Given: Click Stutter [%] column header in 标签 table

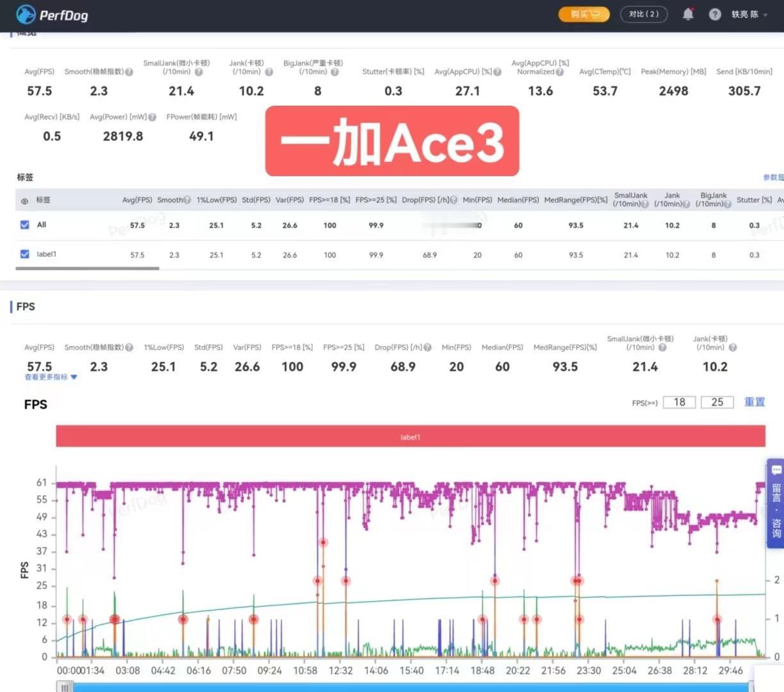Looking at the screenshot, I should [x=754, y=200].
